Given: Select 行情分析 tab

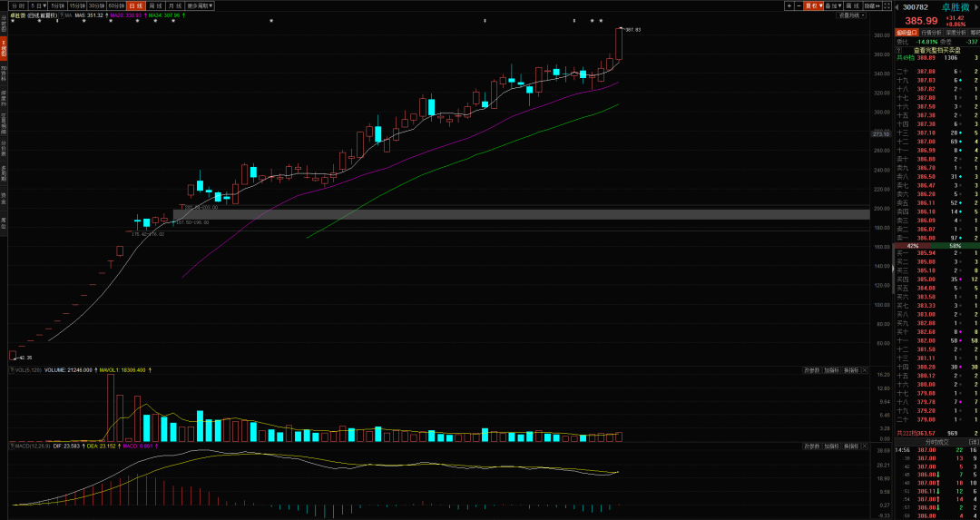Looking at the screenshot, I should point(931,32).
